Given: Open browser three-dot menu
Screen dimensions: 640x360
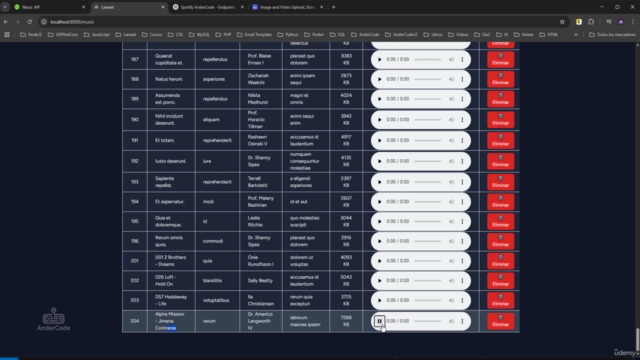Looking at the screenshot, I should tap(633, 22).
